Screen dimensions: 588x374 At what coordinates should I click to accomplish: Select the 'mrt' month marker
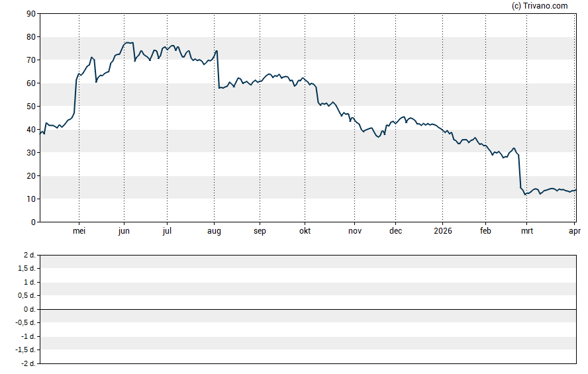coord(527,231)
